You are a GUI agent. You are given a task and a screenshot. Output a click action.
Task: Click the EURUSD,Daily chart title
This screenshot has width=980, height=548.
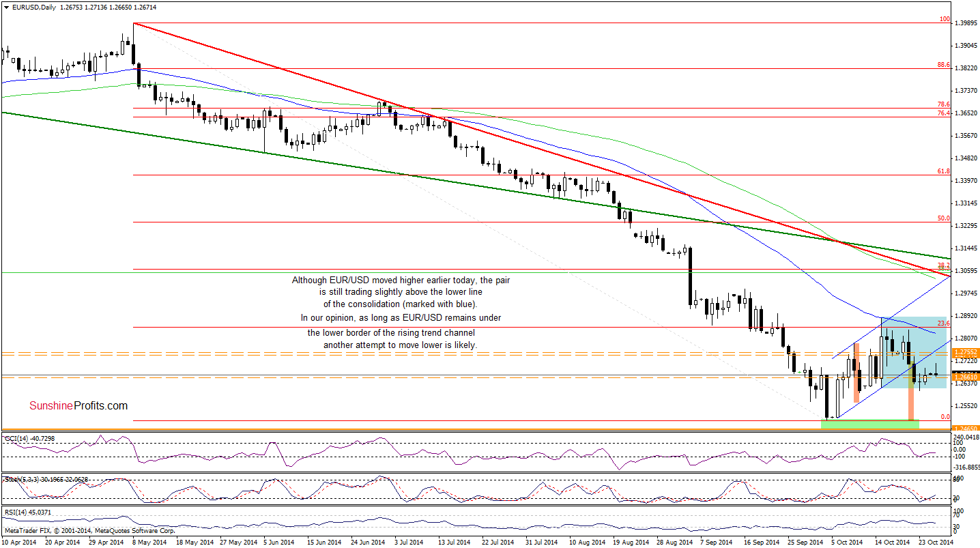tap(33, 7)
